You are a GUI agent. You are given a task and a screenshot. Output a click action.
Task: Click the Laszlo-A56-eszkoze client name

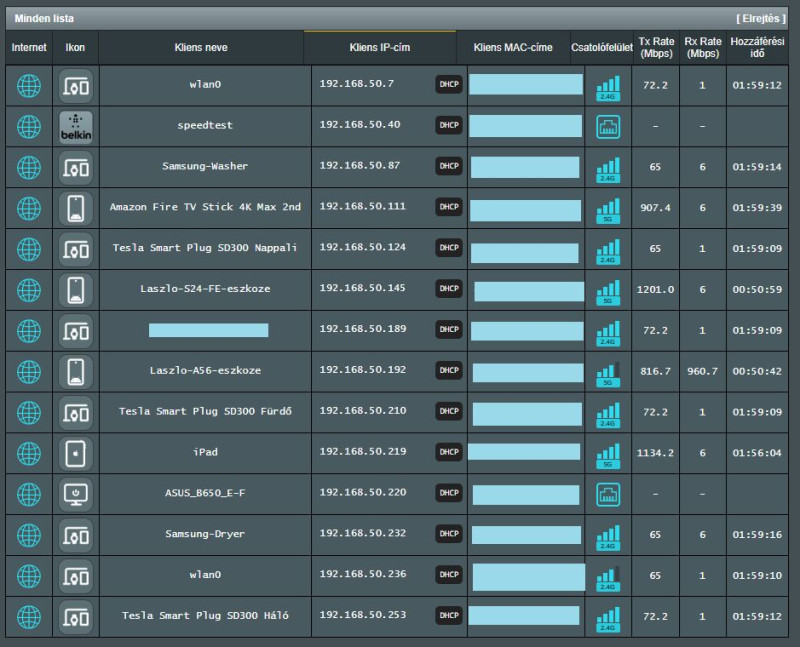pyautogui.click(x=205, y=371)
